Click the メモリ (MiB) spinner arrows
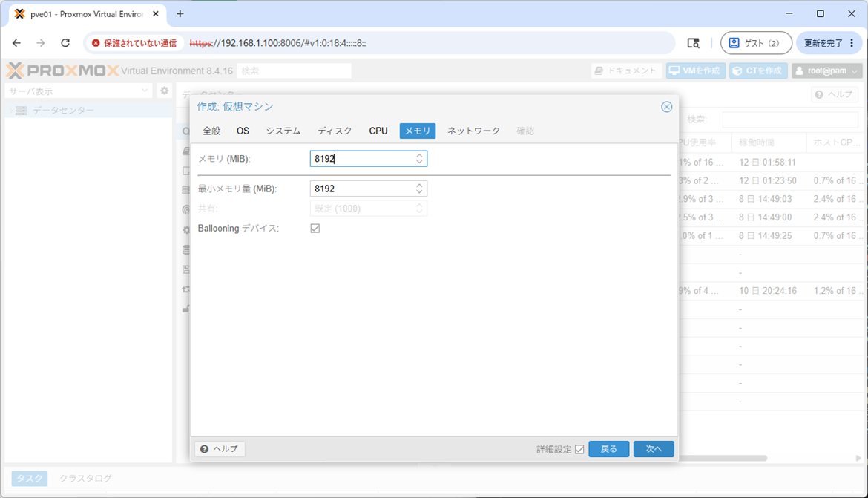 420,158
